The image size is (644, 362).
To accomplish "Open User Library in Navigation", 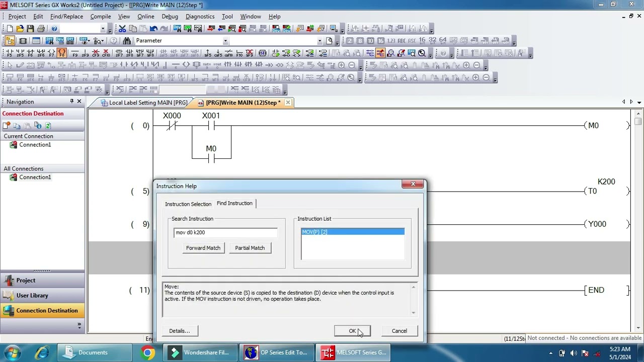I will pyautogui.click(x=42, y=296).
